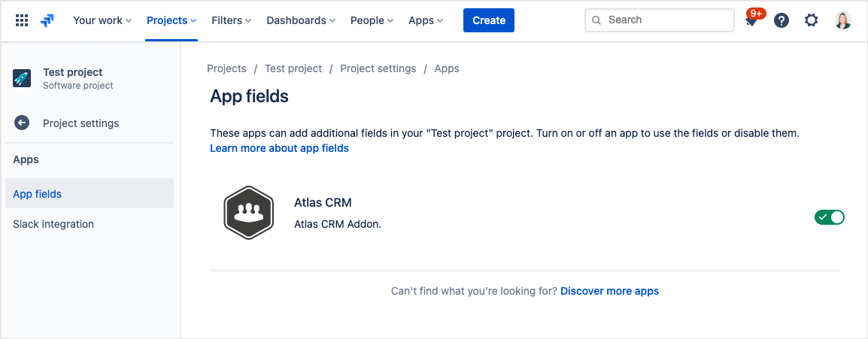Click the Atlas CRM hexagon logo
This screenshot has height=339, width=868.
(247, 213)
